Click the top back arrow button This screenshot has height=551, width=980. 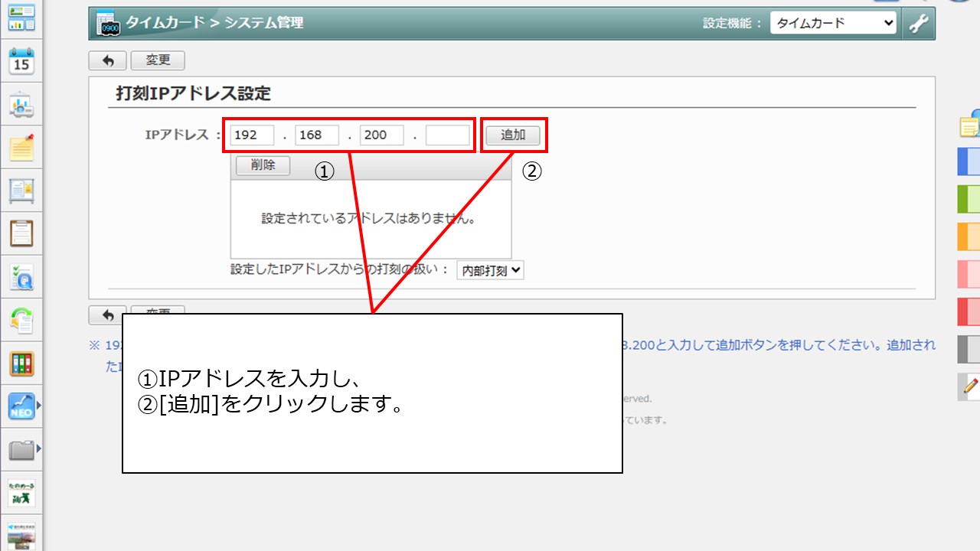pyautogui.click(x=108, y=60)
